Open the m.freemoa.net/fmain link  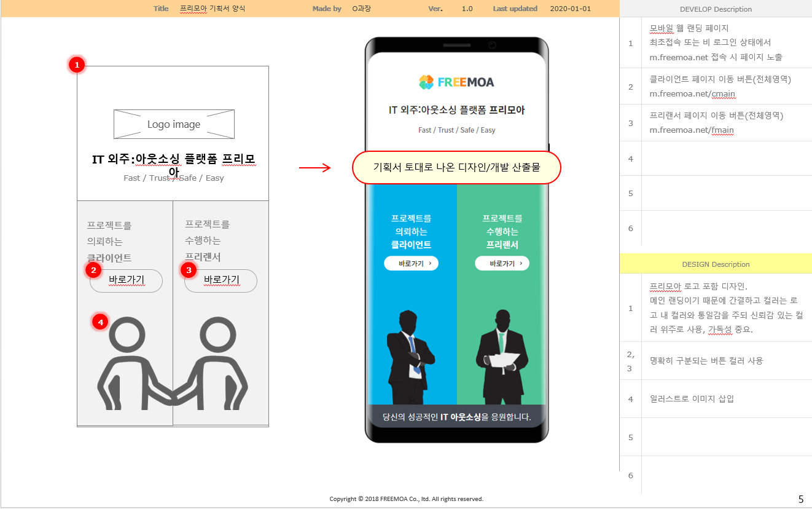click(x=692, y=130)
